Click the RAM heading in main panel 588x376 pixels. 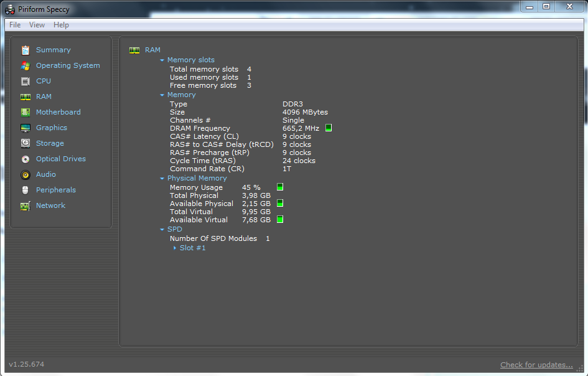point(152,50)
